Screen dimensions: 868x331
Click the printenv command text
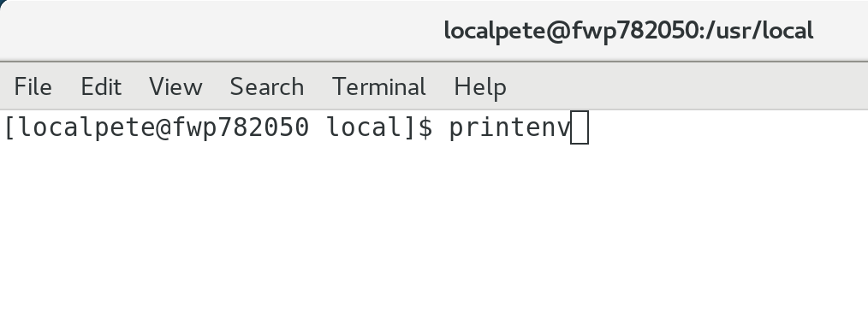509,127
